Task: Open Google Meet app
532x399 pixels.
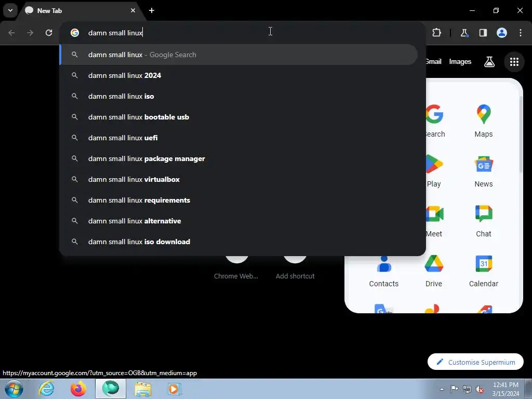Action: click(434, 221)
